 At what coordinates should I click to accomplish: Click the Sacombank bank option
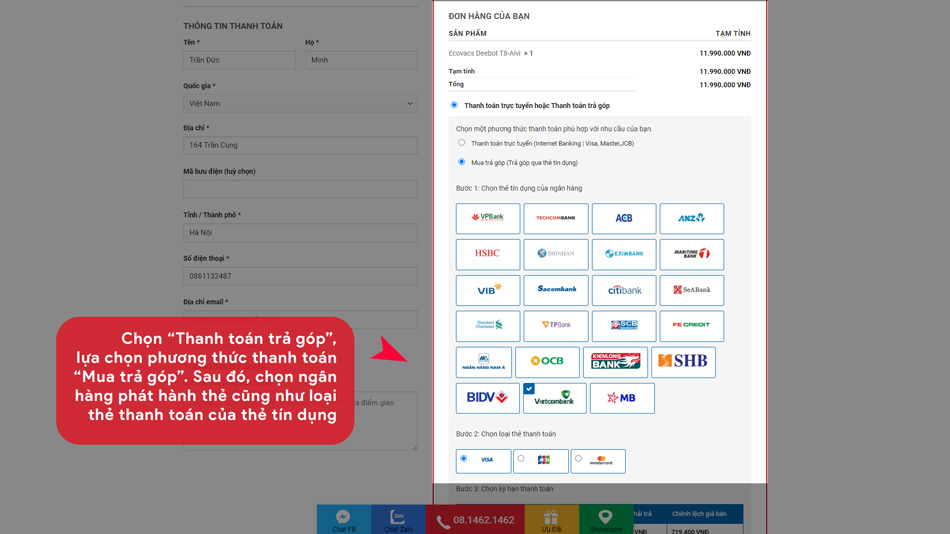point(556,290)
